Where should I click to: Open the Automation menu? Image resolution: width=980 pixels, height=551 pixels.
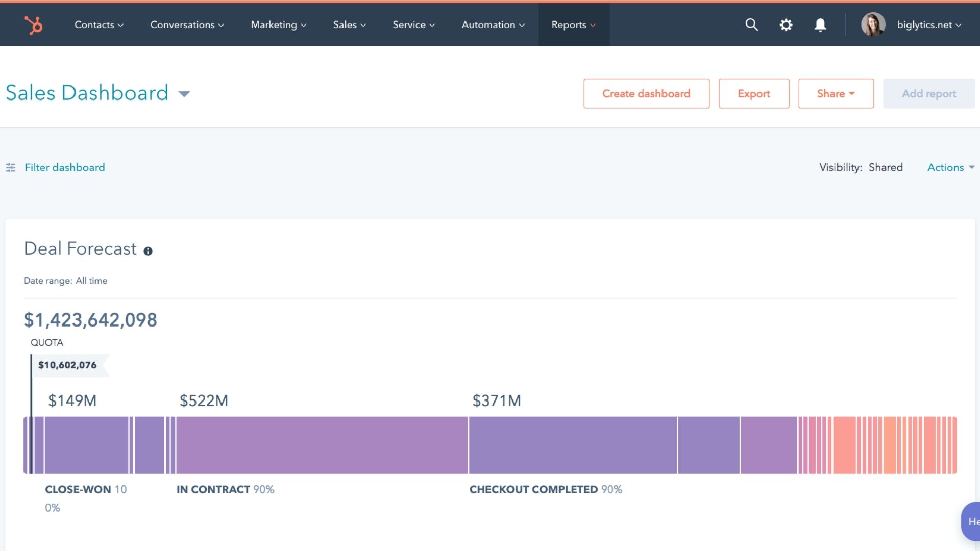coord(493,24)
